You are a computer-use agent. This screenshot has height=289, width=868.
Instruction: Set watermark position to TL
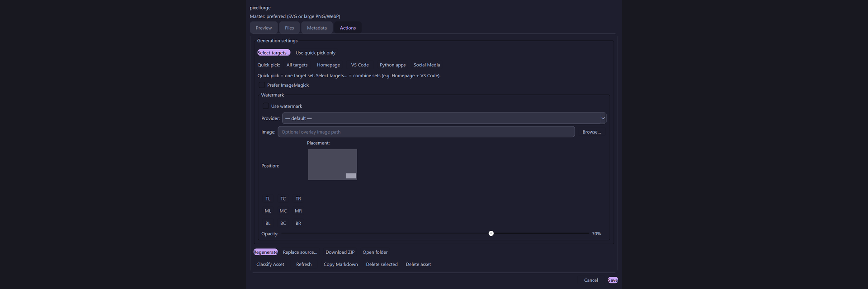pyautogui.click(x=268, y=199)
